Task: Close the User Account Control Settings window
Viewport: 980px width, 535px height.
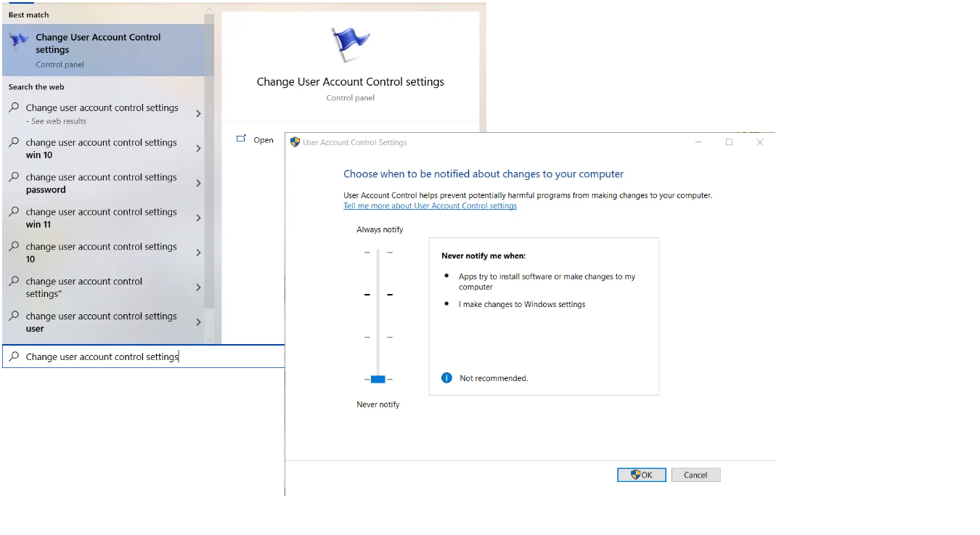Action: pyautogui.click(x=760, y=142)
